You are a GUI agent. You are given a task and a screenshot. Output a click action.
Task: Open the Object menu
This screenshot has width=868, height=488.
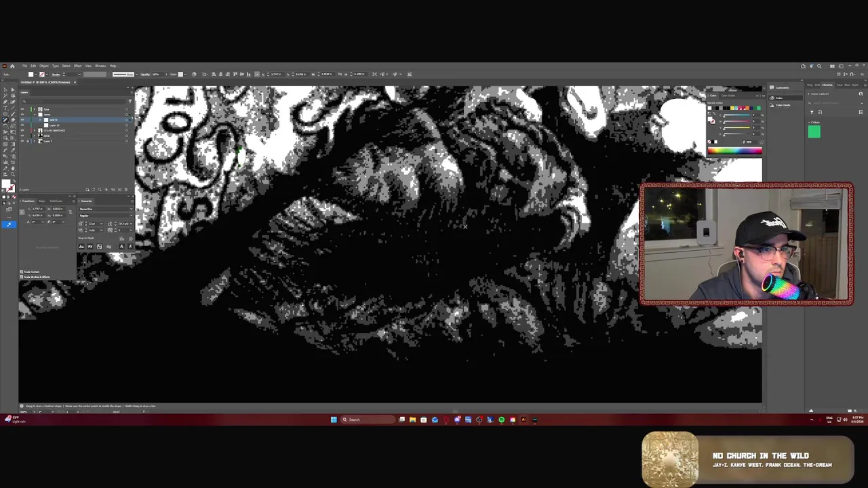coord(44,66)
